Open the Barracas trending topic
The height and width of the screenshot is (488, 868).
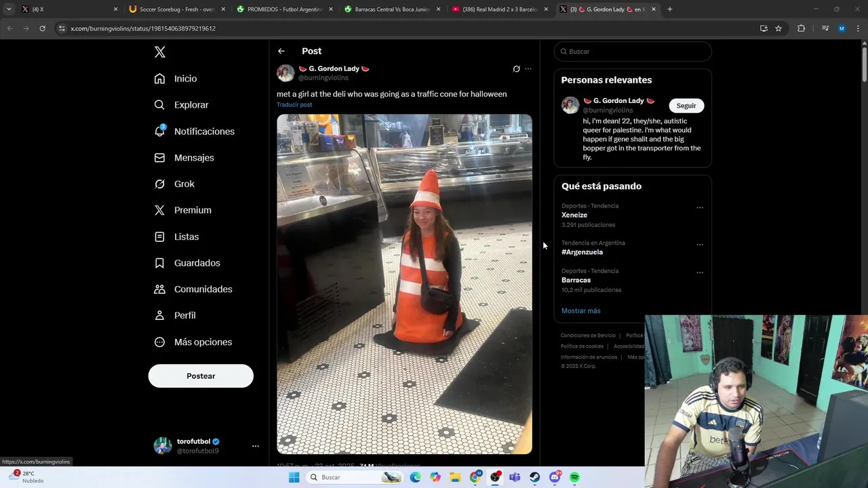click(x=576, y=280)
